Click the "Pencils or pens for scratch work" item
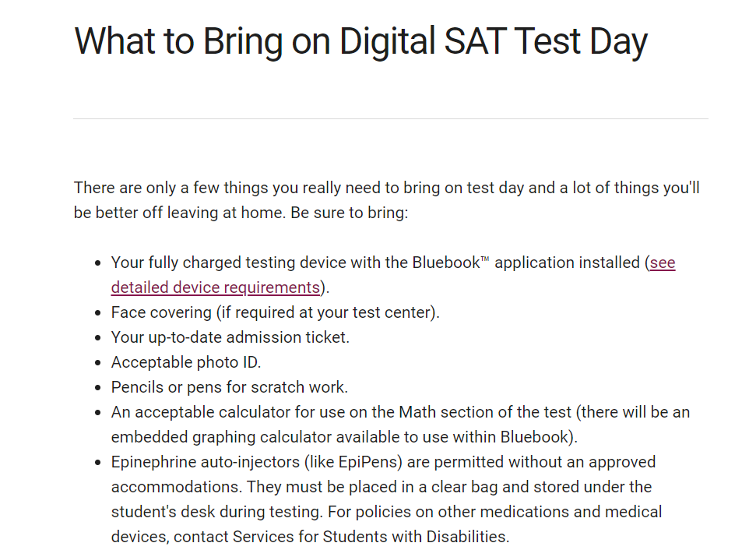The image size is (756, 557). coord(230,387)
